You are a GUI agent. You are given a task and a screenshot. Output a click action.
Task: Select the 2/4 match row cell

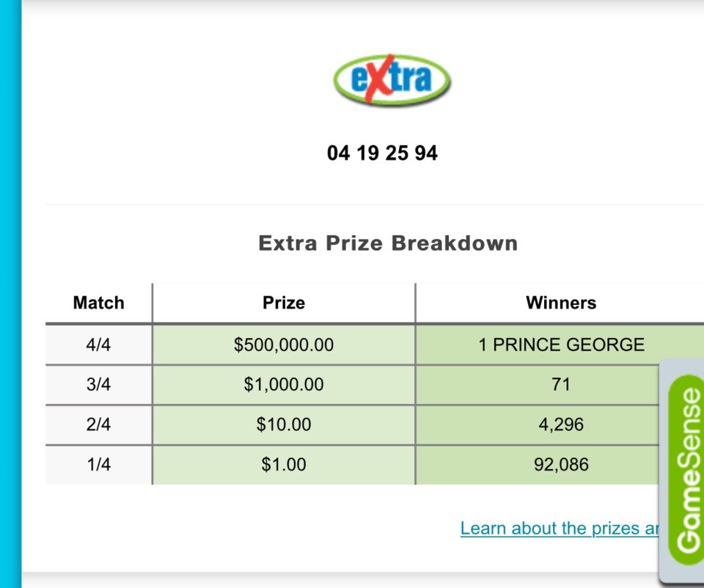click(99, 425)
